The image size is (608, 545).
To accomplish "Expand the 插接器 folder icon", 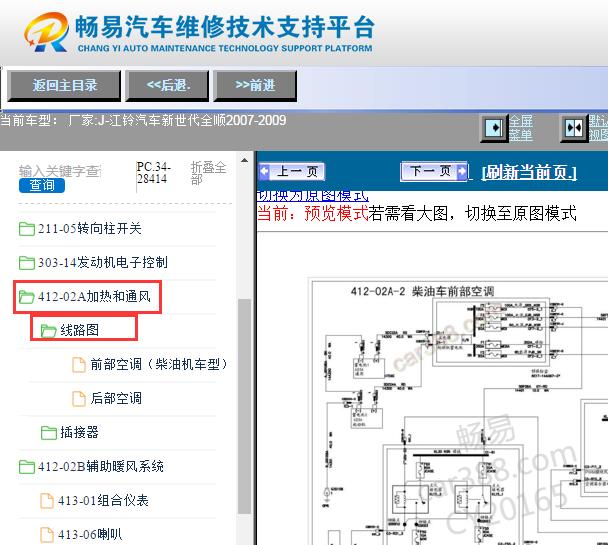I will (49, 433).
